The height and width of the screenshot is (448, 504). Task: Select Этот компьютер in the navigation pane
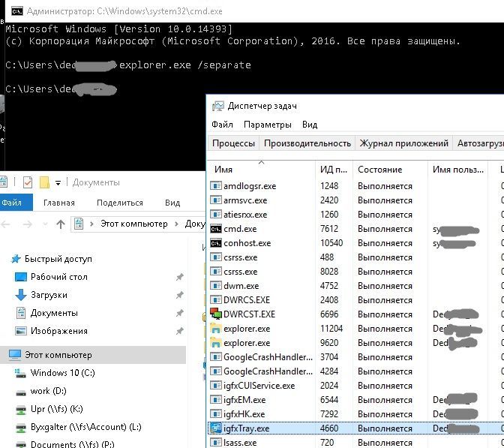click(93, 355)
